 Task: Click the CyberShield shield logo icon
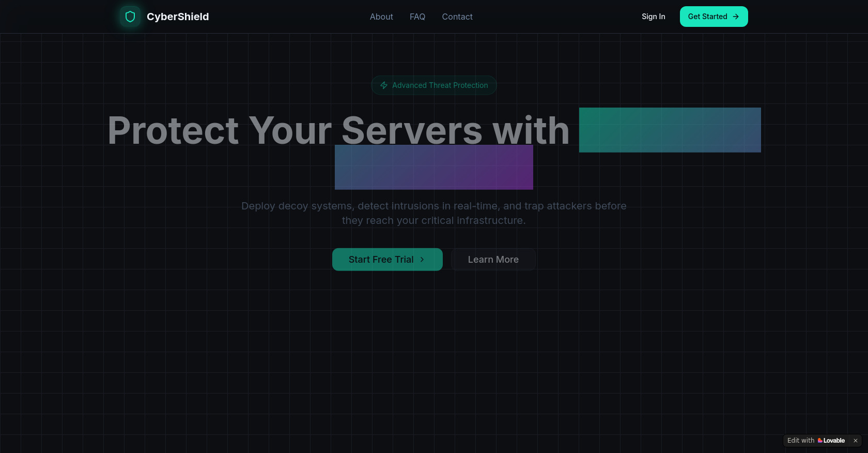[130, 17]
